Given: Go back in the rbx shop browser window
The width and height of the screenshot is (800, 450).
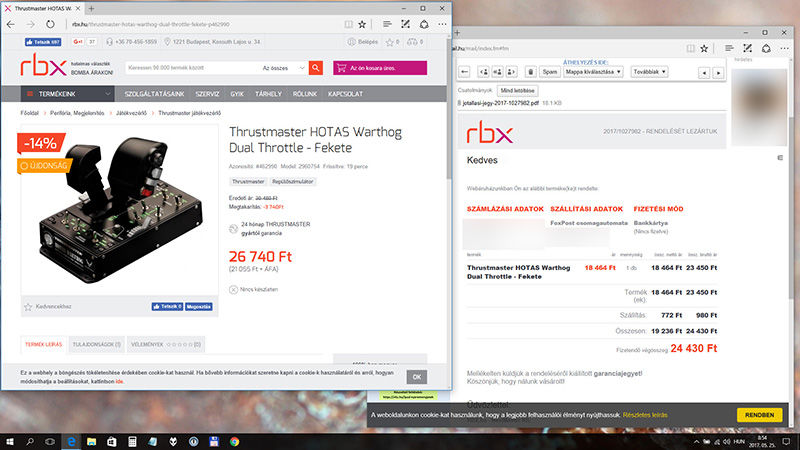Looking at the screenshot, I should [11, 24].
